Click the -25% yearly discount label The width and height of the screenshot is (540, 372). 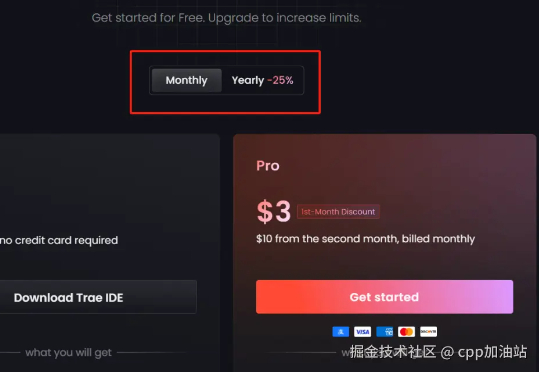pos(280,80)
